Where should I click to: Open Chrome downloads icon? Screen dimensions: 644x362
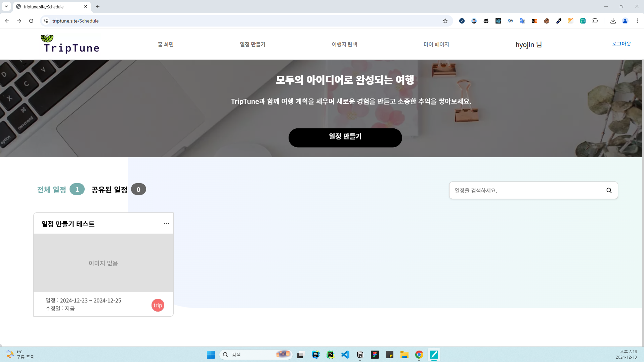tap(613, 21)
